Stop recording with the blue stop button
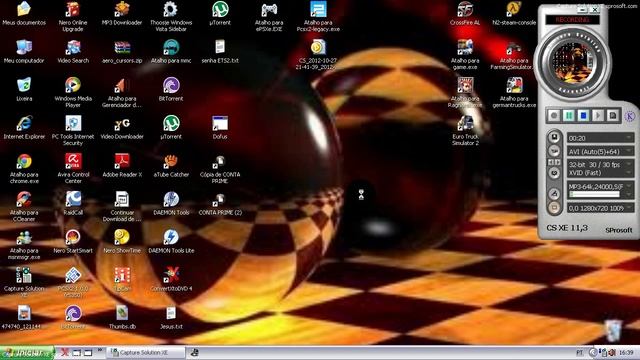The height and width of the screenshot is (360, 640). [583, 116]
